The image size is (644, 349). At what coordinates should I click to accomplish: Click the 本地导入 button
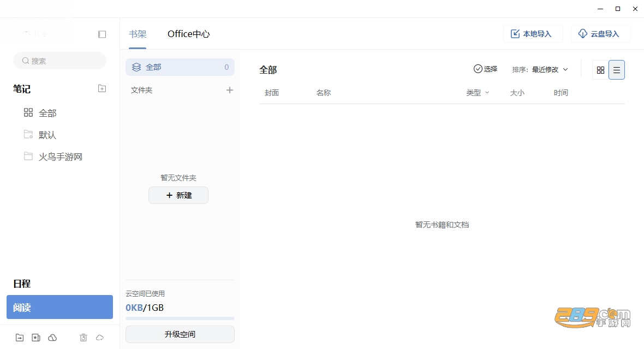click(533, 34)
